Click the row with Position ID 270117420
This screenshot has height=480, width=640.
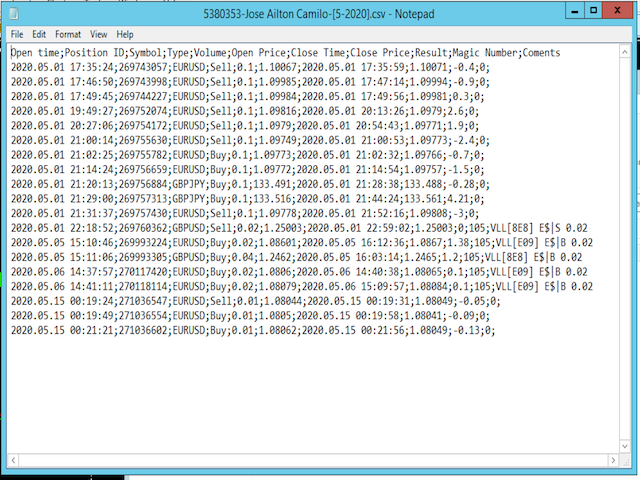(299, 272)
